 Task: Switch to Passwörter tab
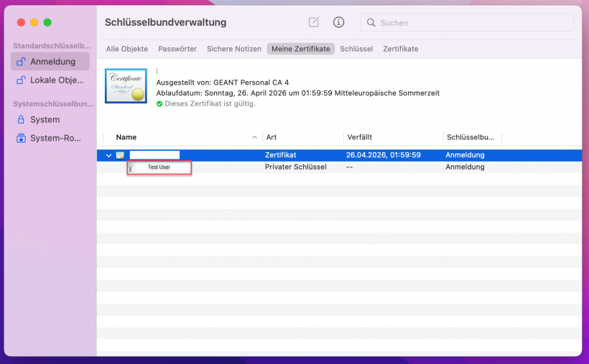(177, 49)
